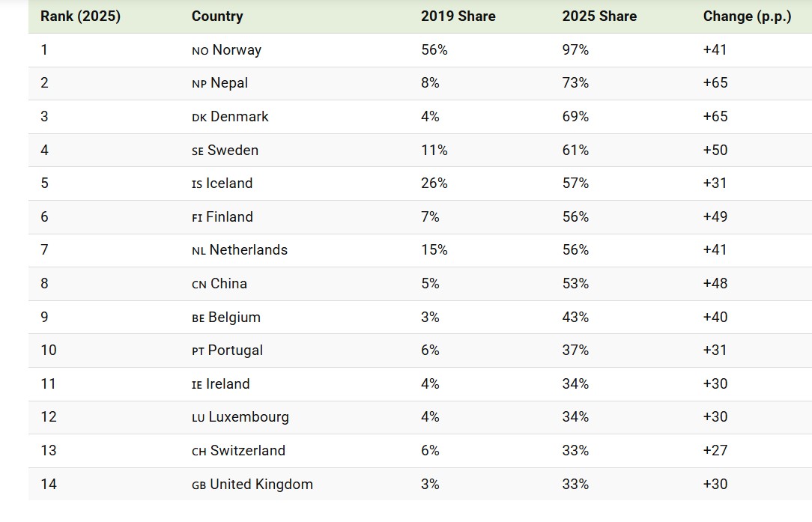Click the Finland country name
The image size is (812, 522).
click(x=229, y=217)
